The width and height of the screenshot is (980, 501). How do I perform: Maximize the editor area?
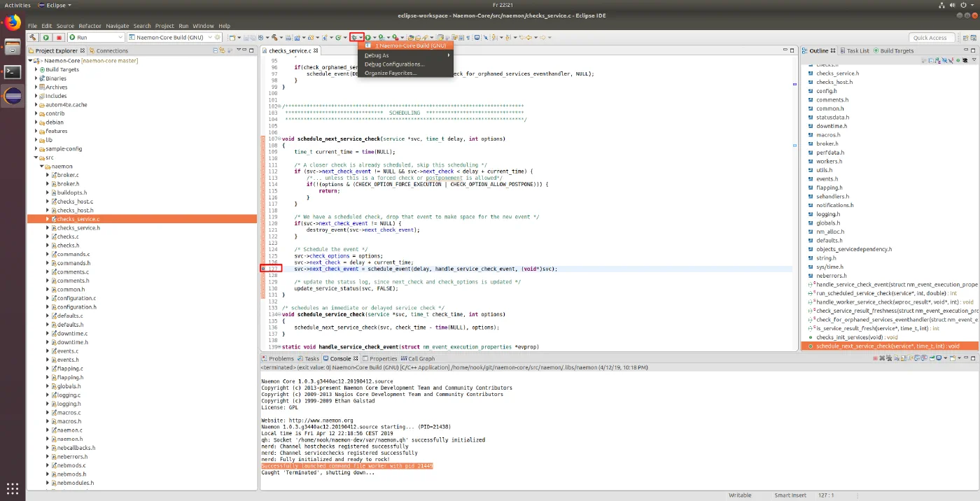(793, 50)
